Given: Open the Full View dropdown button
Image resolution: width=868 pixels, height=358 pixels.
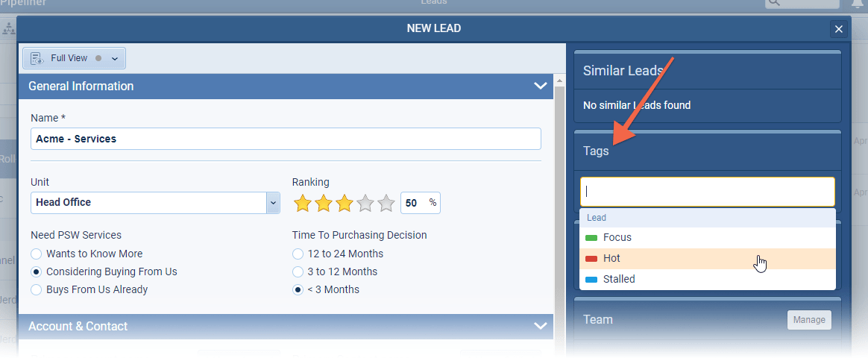Looking at the screenshot, I should pos(115,58).
